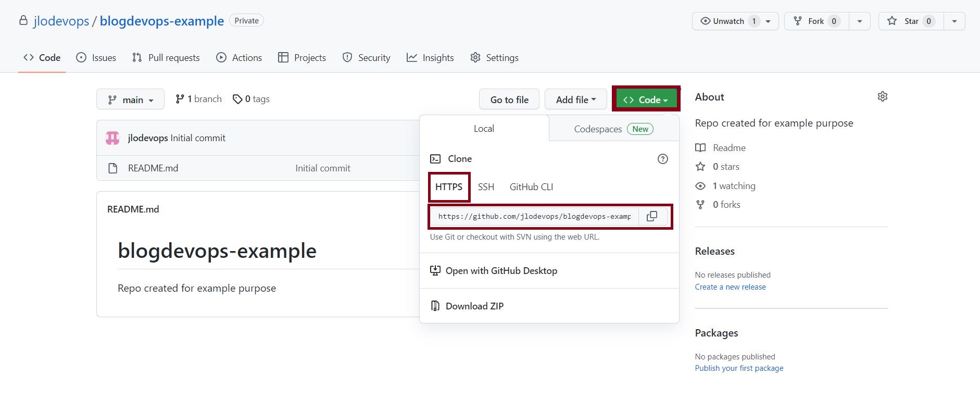Select the HTTPS clone option
Viewport: 980px width, 399px height.
point(449,187)
